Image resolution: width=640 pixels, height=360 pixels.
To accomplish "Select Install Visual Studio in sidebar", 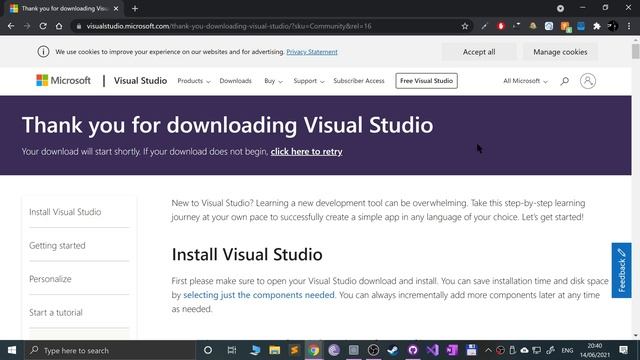I will pyautogui.click(x=65, y=212).
